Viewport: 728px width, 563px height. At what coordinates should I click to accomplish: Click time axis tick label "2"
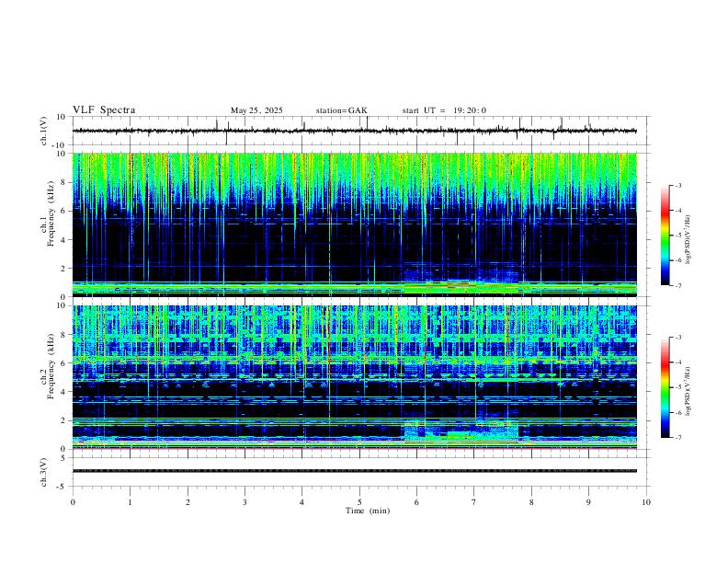click(188, 502)
